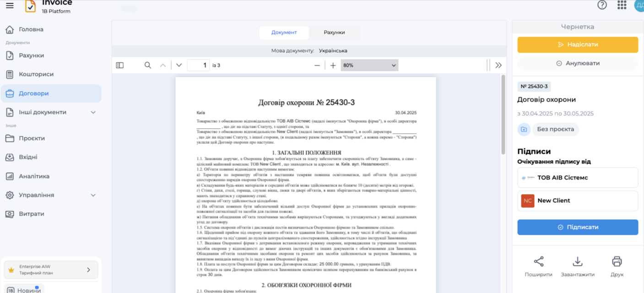Open the 80% zoom level dropdown
The image size is (644, 293).
[x=369, y=65]
